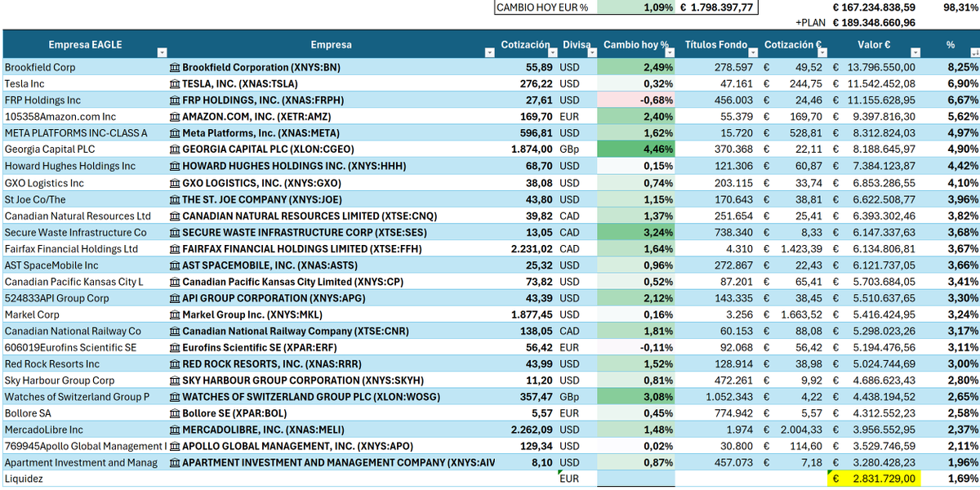Select Eurofins' -0,11% change cell
The image size is (980, 490).
pos(637,347)
